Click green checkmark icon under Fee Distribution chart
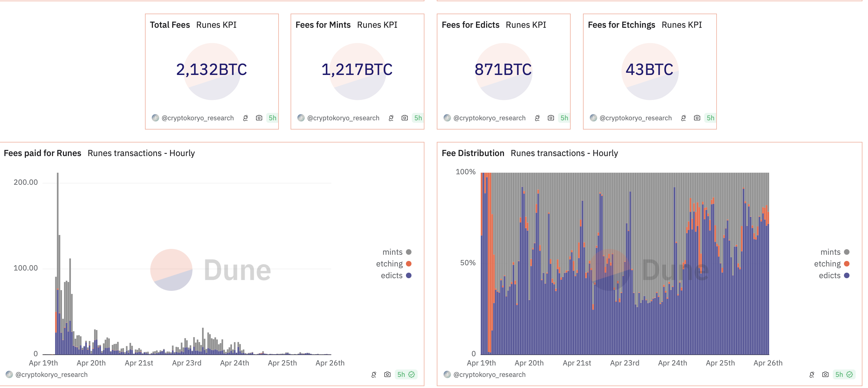This screenshot has width=868, height=388. pos(849,374)
